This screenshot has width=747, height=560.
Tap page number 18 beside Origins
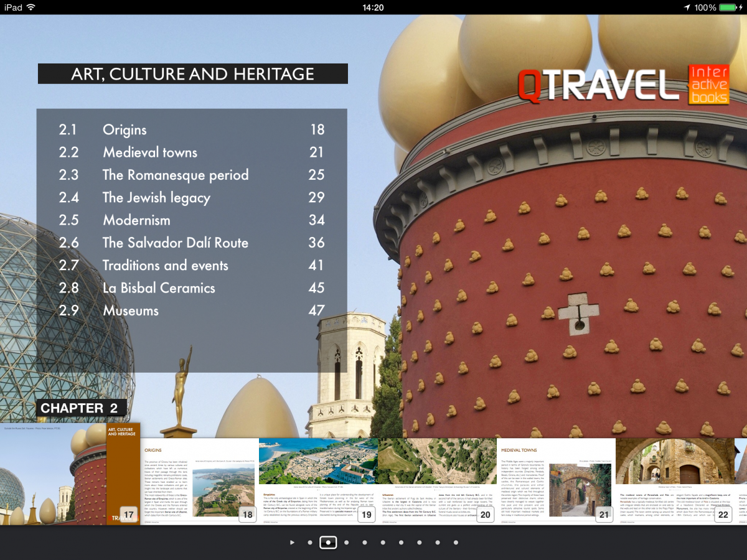pyautogui.click(x=317, y=130)
